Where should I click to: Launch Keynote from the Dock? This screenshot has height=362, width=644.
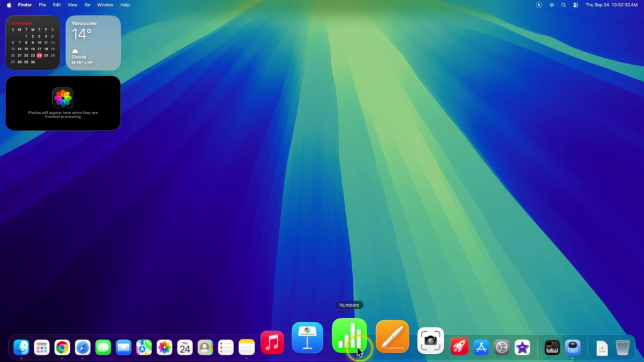point(307,337)
